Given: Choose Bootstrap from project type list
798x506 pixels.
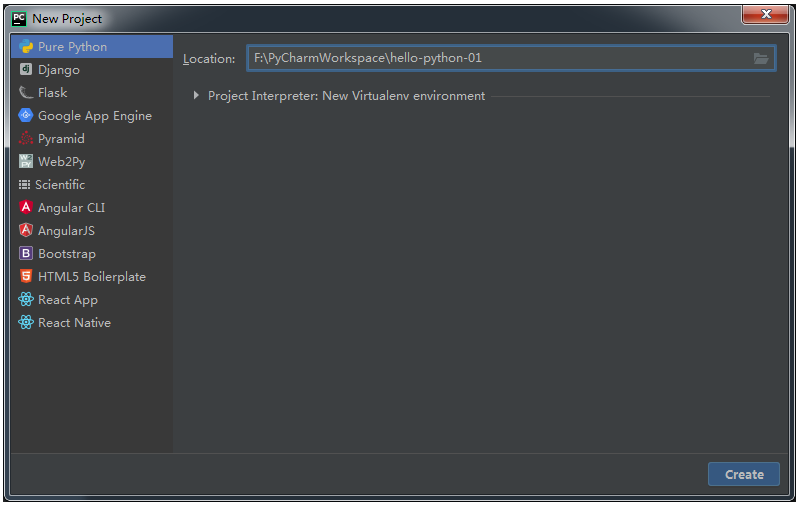Looking at the screenshot, I should click(x=66, y=254).
